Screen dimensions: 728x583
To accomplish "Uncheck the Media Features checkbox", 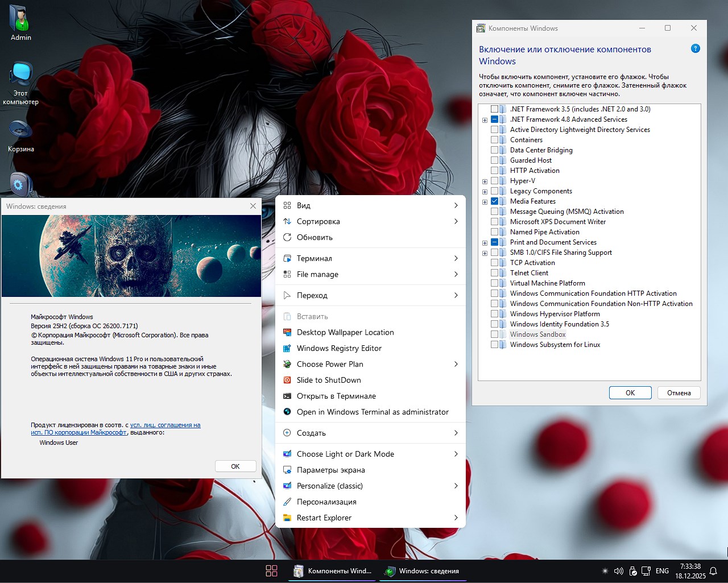I will [494, 201].
